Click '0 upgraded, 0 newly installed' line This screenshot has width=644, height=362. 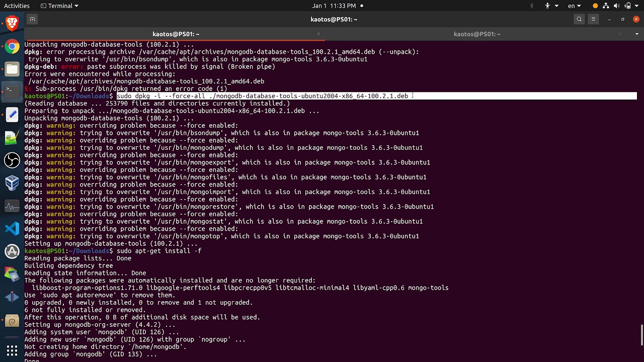click(x=139, y=303)
